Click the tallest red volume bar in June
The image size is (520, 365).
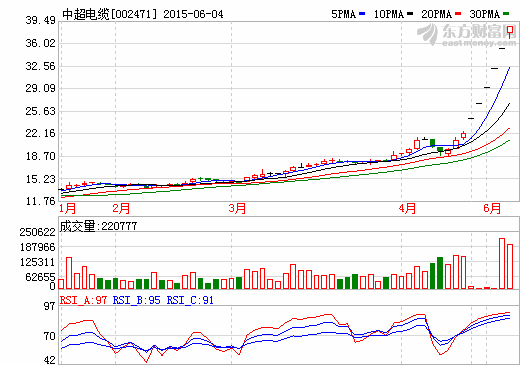click(502, 263)
